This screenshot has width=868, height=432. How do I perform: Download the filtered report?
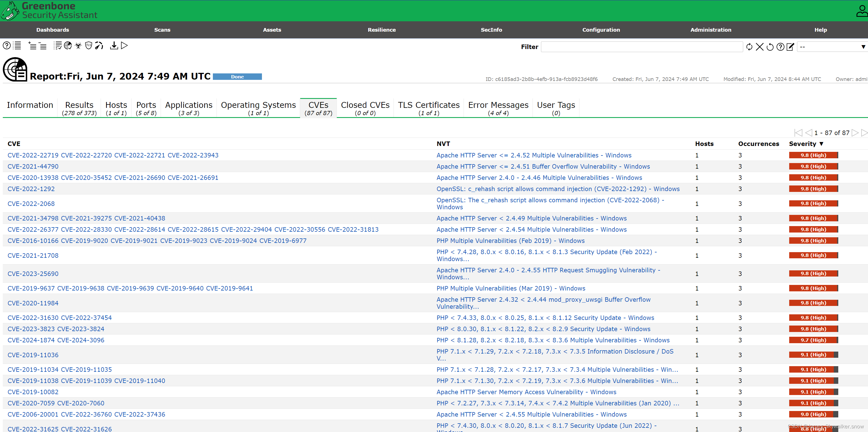(114, 46)
